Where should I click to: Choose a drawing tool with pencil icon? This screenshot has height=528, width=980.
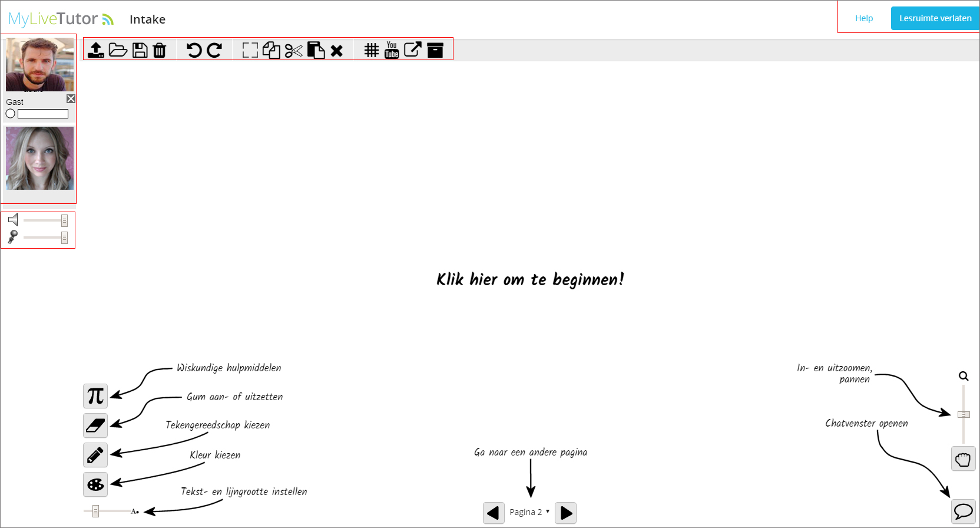(95, 455)
